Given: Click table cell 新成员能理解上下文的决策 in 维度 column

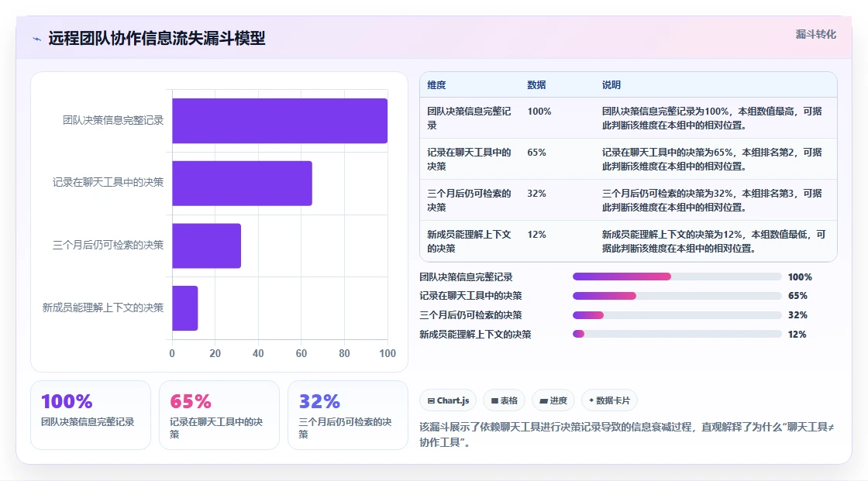Looking at the screenshot, I should click(469, 242).
